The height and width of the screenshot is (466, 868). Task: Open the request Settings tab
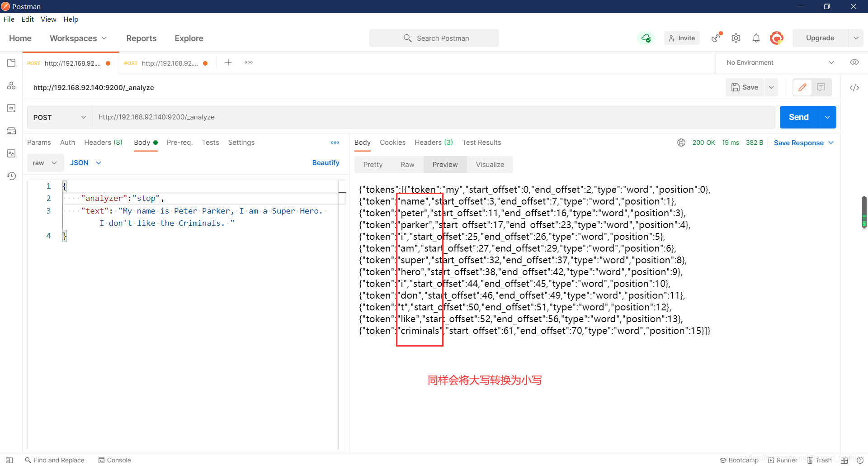tap(241, 143)
